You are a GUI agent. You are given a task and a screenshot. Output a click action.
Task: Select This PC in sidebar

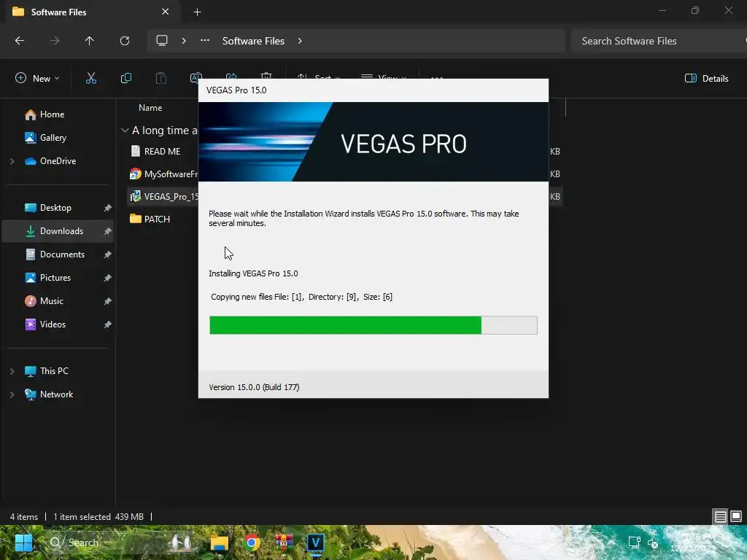54,371
